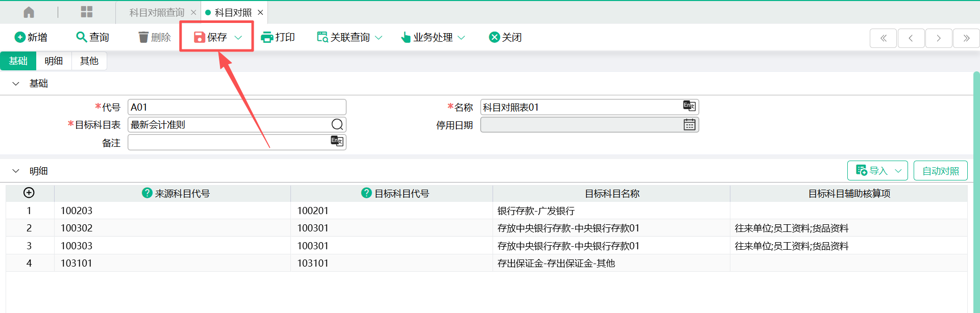This screenshot has height=313, width=980.
Task: Click the home icon in top bar
Action: tap(29, 12)
